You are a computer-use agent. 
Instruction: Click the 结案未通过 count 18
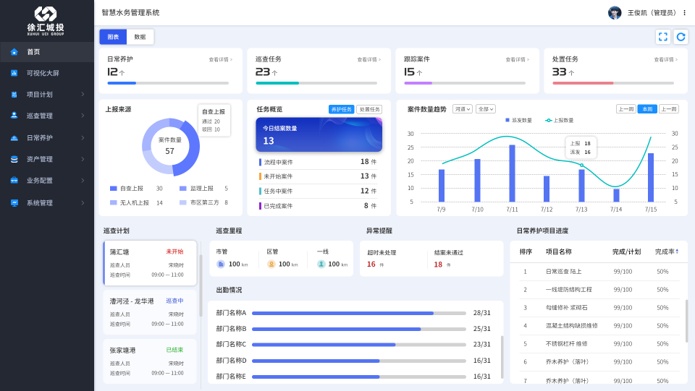click(438, 265)
